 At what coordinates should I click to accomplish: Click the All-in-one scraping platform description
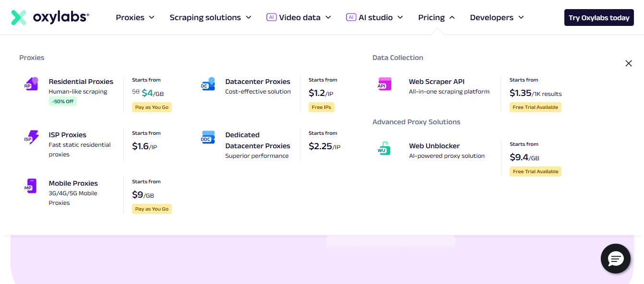pos(449,92)
